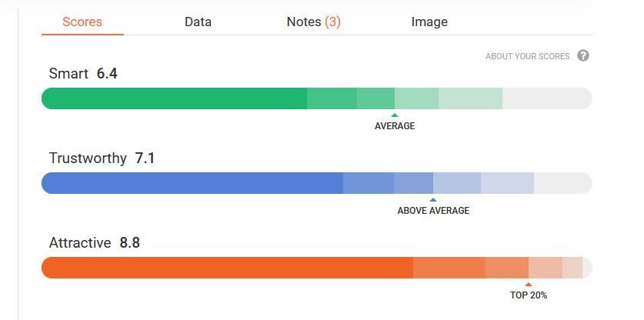Open the Notes (3) tab
The height and width of the screenshot is (320, 644).
tap(313, 22)
